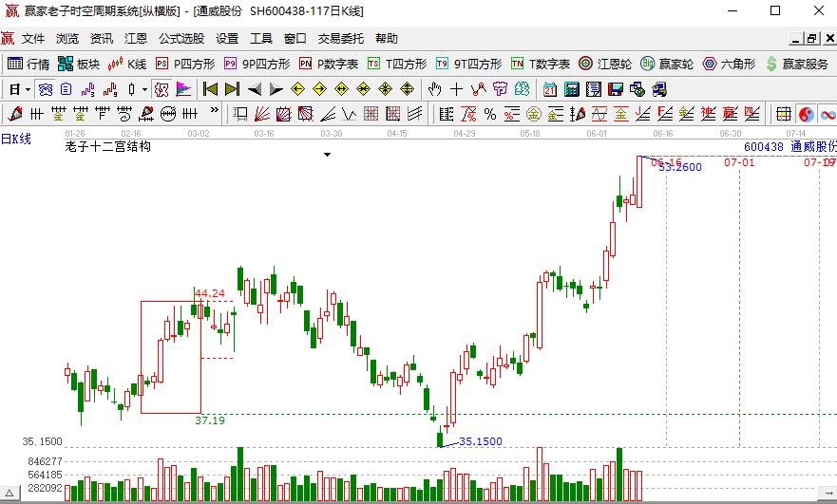
Task: Jump to last K-line bar button
Action: tap(232, 89)
